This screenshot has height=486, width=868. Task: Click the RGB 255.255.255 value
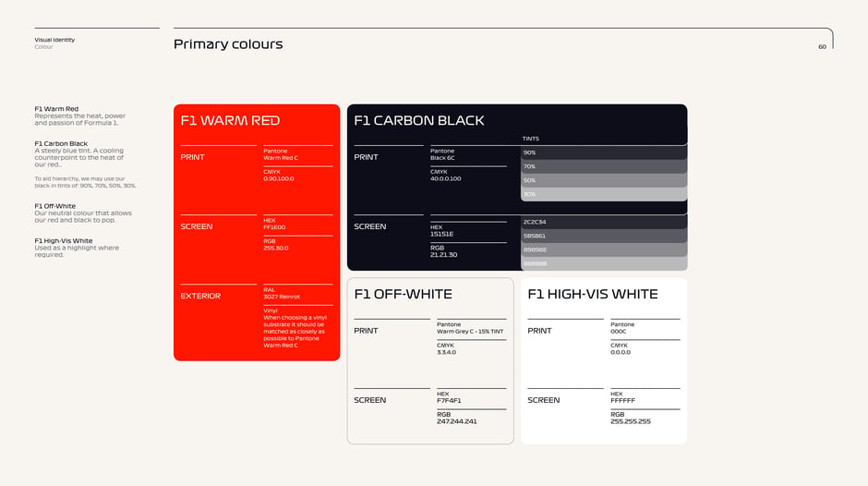tap(631, 418)
